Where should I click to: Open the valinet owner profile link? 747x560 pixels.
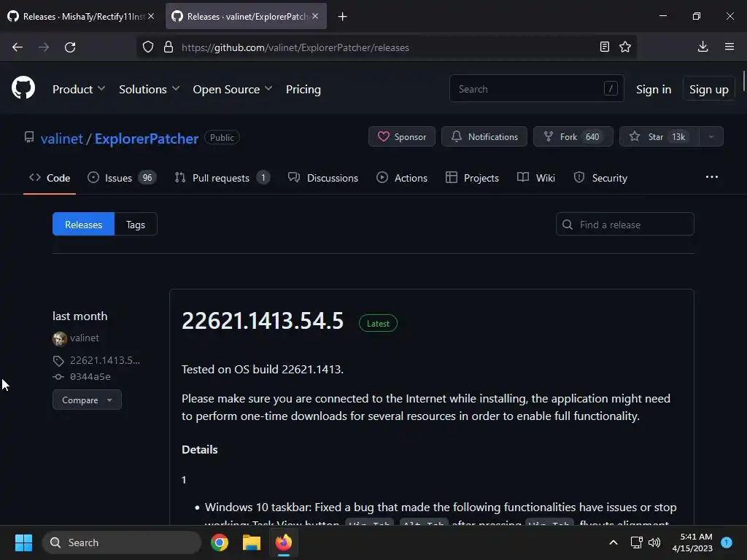62,139
